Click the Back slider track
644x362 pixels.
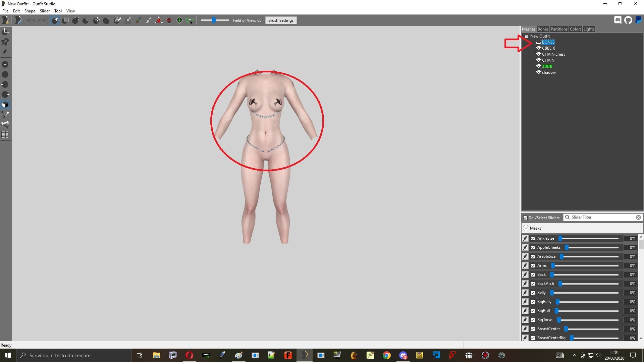click(585, 275)
